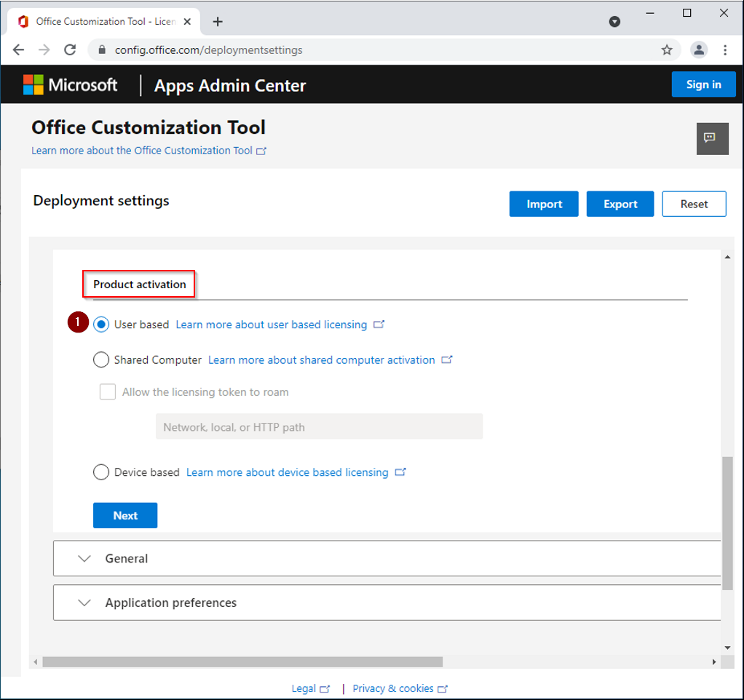Click the Reset button
The image size is (744, 700).
[x=694, y=204]
